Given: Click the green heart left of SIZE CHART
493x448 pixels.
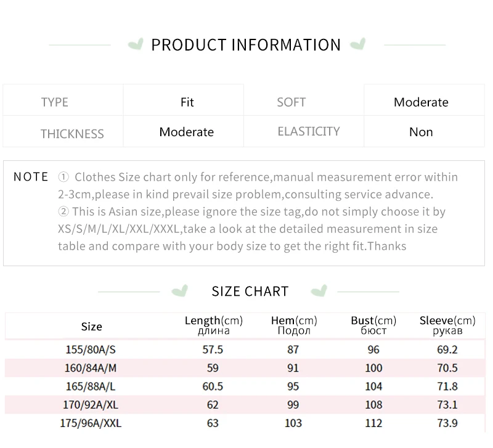Looking at the screenshot, I should click(x=180, y=291).
